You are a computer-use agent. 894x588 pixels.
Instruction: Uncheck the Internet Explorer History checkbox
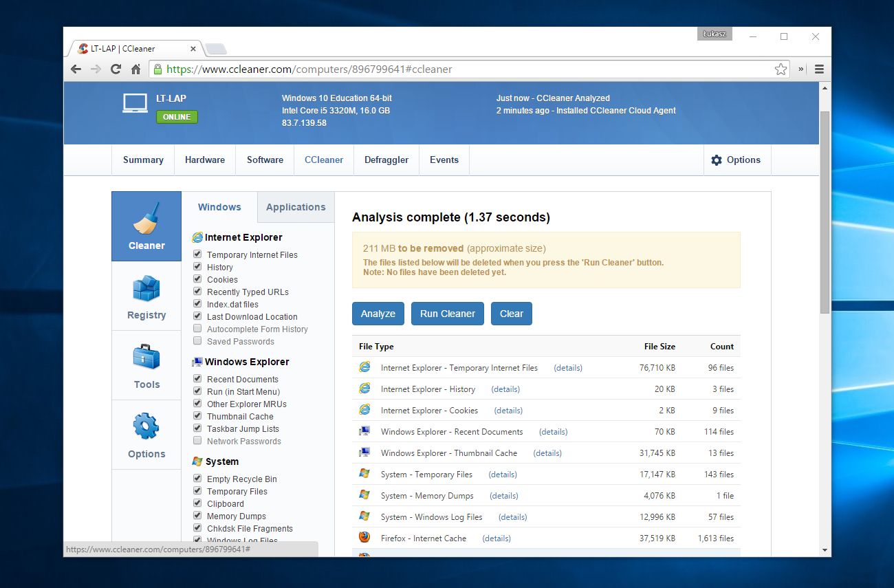pyautogui.click(x=197, y=267)
